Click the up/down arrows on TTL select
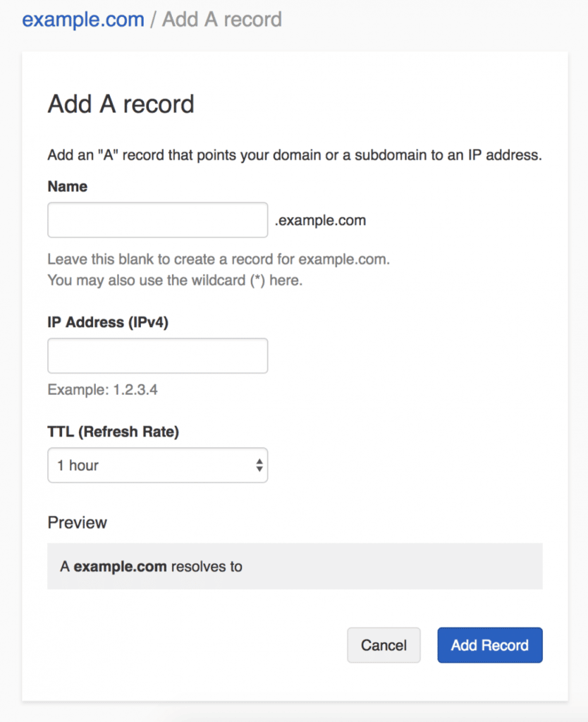Image resolution: width=588 pixels, height=722 pixels. click(x=259, y=465)
